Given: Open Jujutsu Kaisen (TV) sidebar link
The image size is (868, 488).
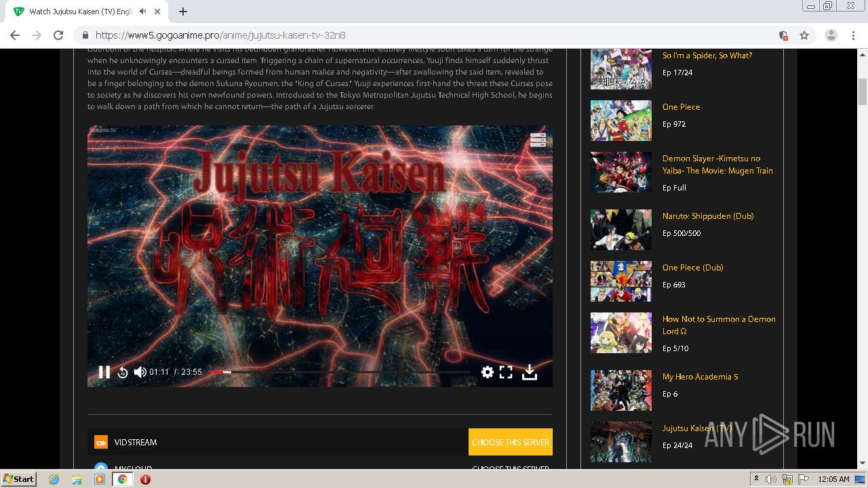Looking at the screenshot, I should coord(698,428).
